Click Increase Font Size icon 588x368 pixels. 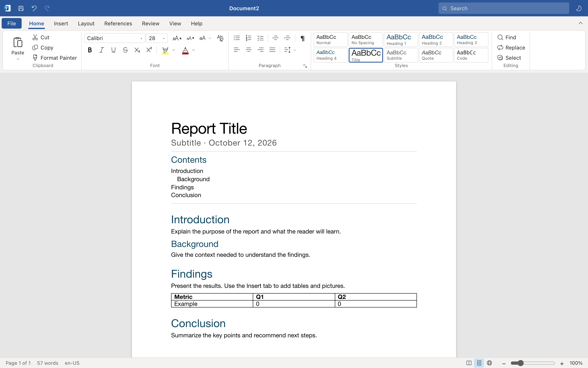pyautogui.click(x=177, y=38)
